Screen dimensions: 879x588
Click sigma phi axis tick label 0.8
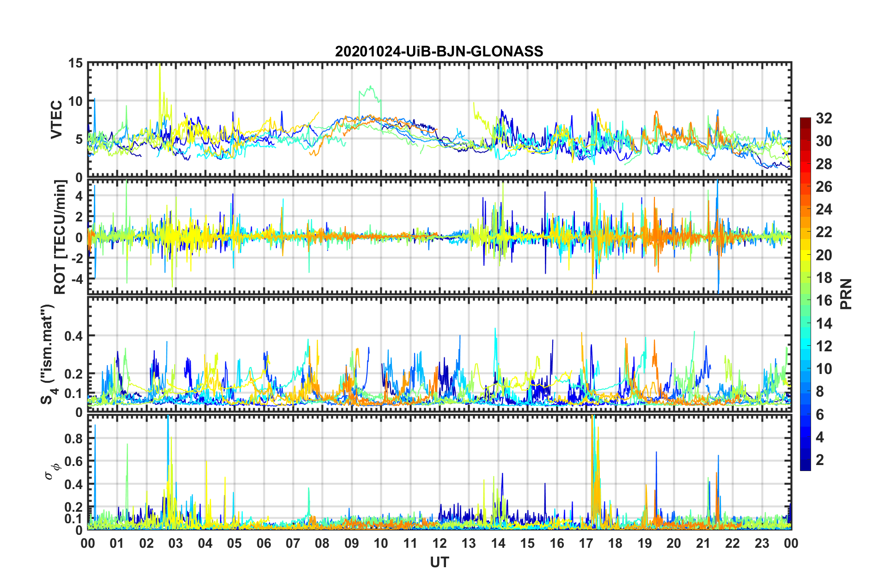click(73, 438)
